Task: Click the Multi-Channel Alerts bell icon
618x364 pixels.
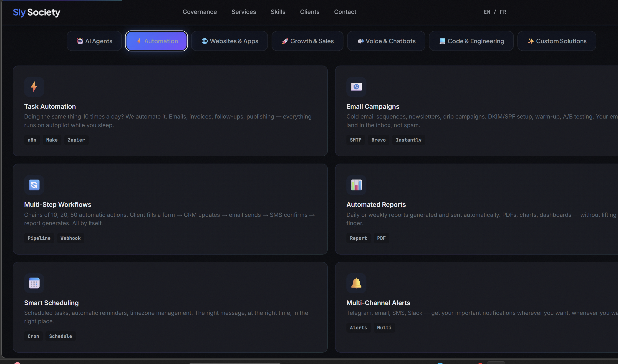Action: point(356,283)
